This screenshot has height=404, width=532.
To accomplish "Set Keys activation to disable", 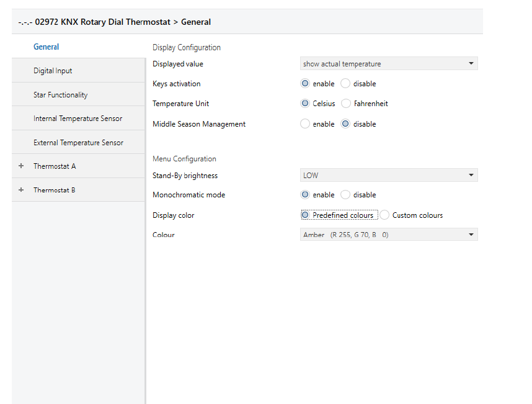I will tap(345, 84).
